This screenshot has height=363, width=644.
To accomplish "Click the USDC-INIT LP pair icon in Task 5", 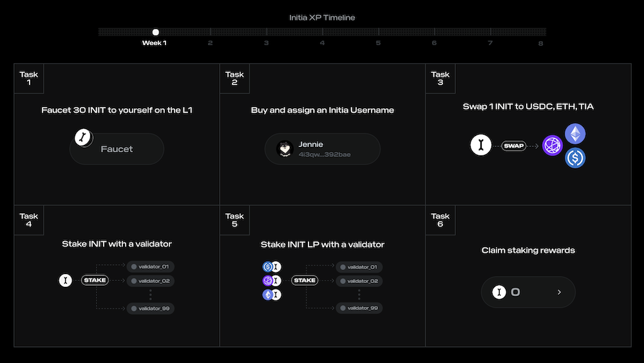I will tap(272, 267).
